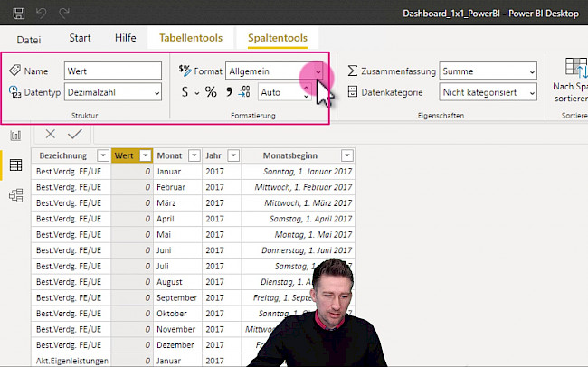This screenshot has height=367, width=588.
Task: Click the Start ribbon tab
Action: [80, 38]
